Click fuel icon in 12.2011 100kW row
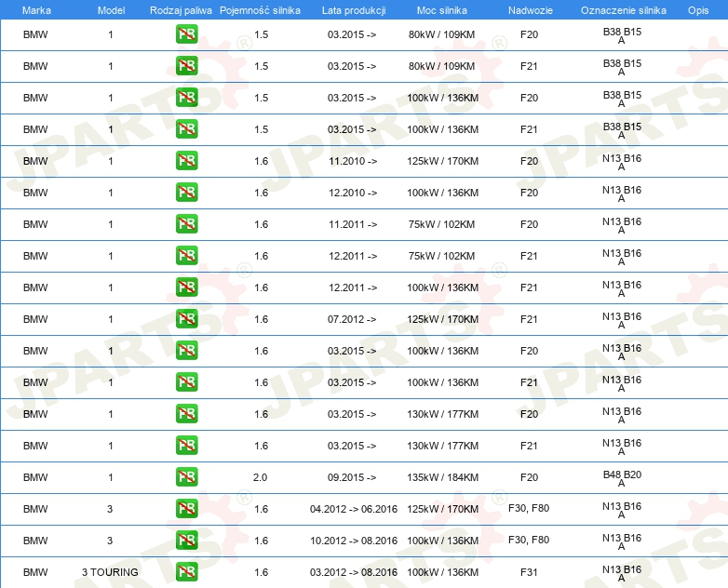 tap(186, 287)
